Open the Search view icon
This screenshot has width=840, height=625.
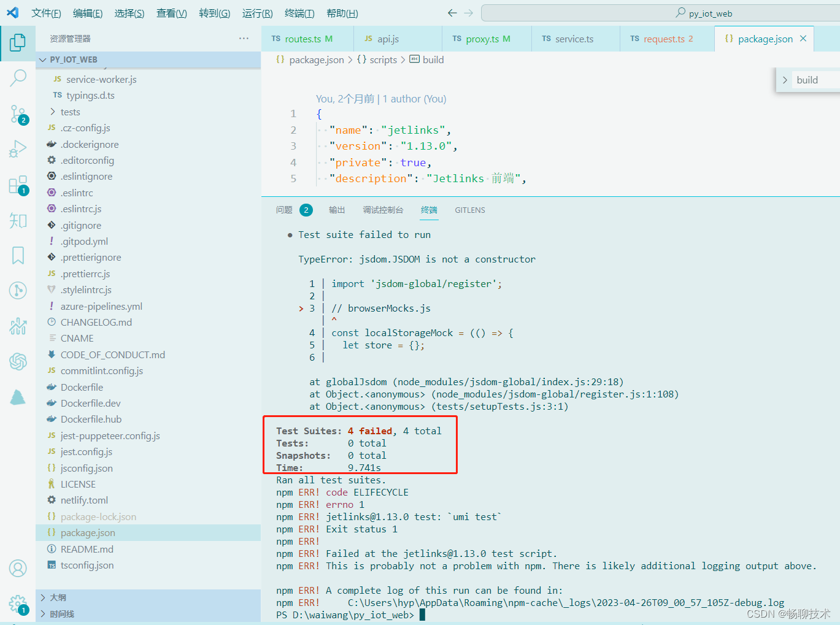coord(18,78)
